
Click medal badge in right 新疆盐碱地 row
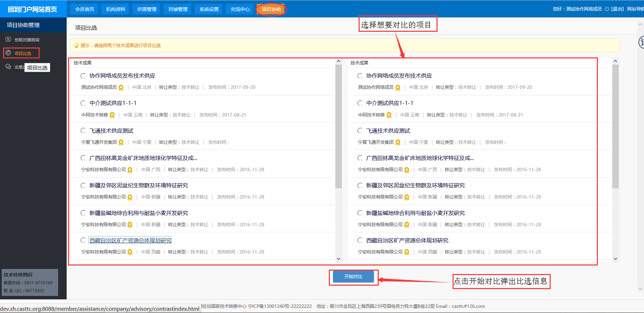[407, 225]
